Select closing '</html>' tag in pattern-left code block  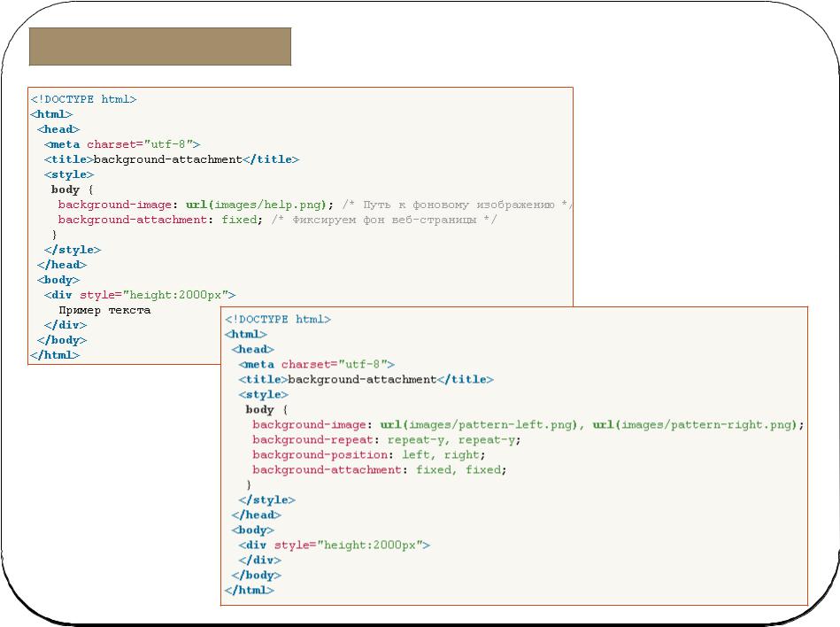coord(250,590)
